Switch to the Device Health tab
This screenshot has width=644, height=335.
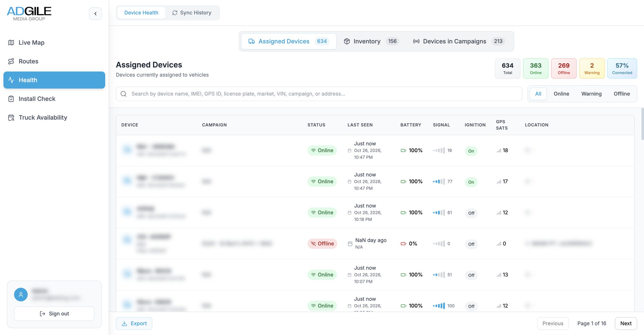tap(141, 13)
